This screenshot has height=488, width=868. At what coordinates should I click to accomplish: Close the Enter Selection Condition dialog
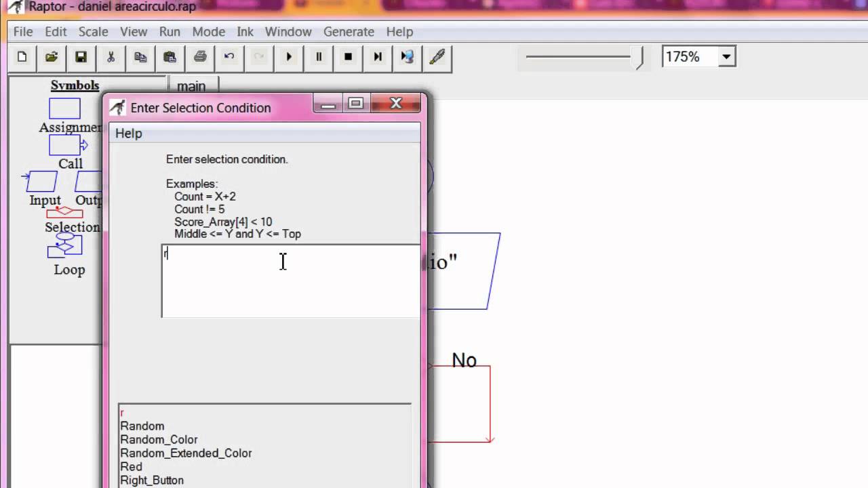tap(396, 104)
